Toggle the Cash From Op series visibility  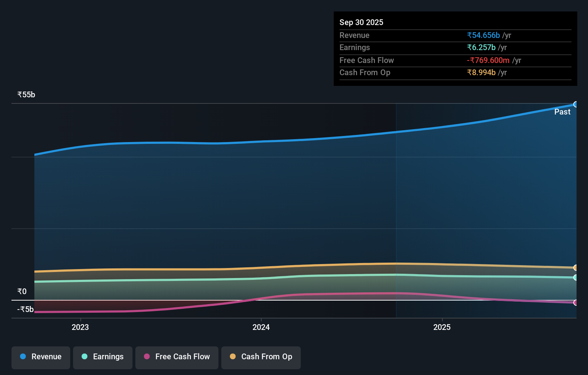(x=261, y=357)
